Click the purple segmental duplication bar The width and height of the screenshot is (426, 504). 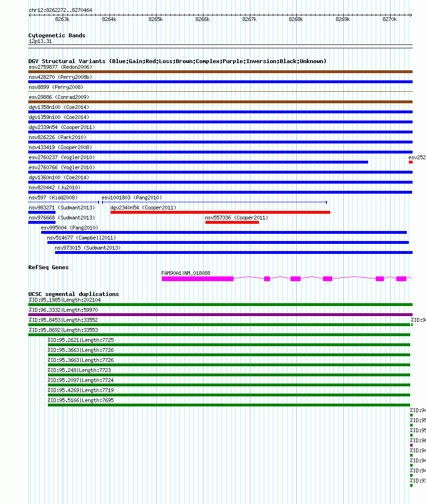[220, 315]
